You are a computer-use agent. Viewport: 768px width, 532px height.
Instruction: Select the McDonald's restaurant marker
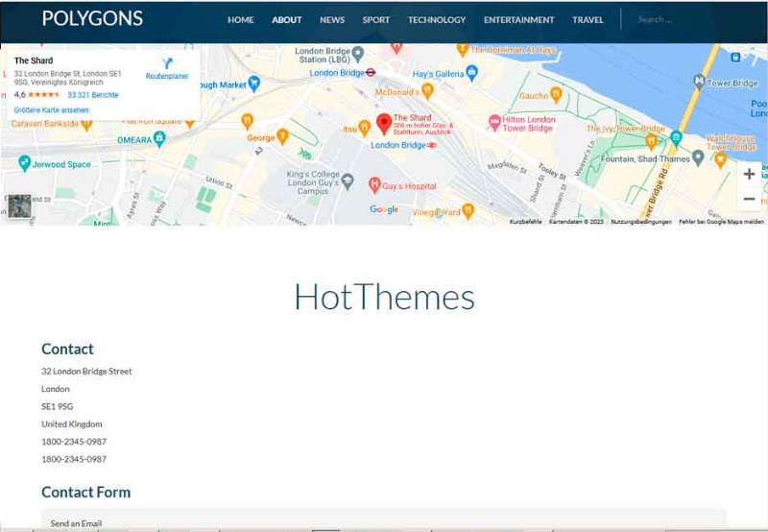[427, 90]
